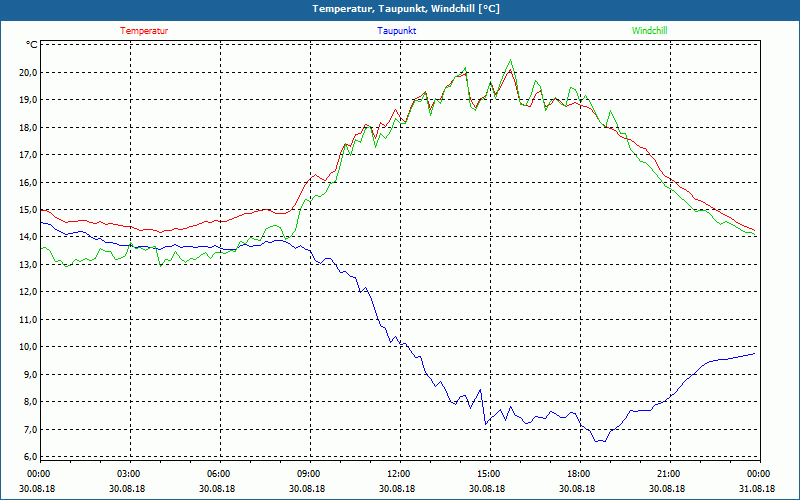The image size is (800, 500).
Task: Click the 21:00 time axis label
Action: tap(668, 474)
